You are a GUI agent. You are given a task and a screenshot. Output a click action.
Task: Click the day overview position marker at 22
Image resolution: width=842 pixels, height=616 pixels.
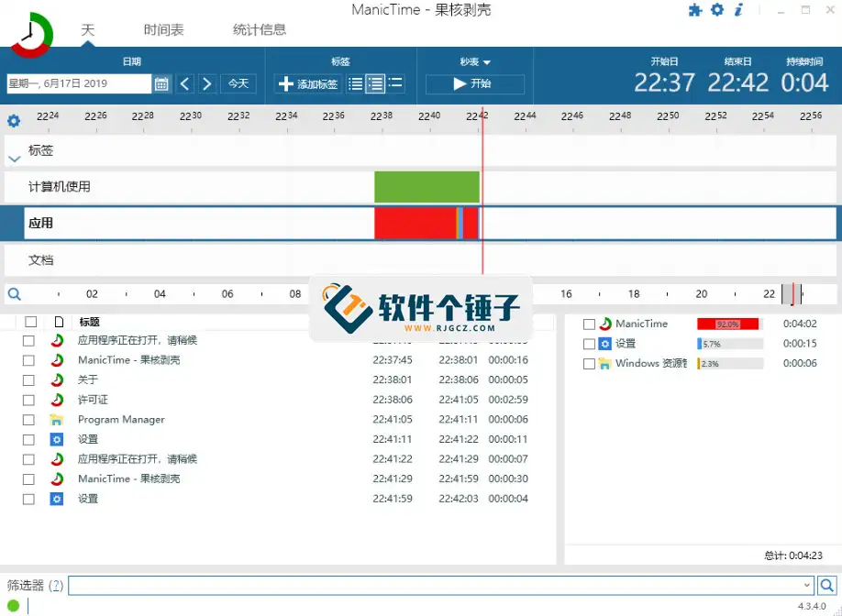coord(792,294)
